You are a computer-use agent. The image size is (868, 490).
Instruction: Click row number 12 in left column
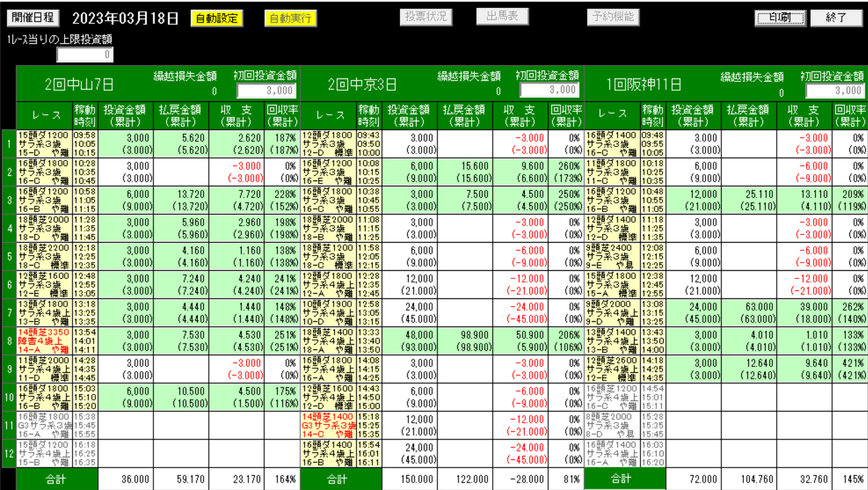pos(9,454)
